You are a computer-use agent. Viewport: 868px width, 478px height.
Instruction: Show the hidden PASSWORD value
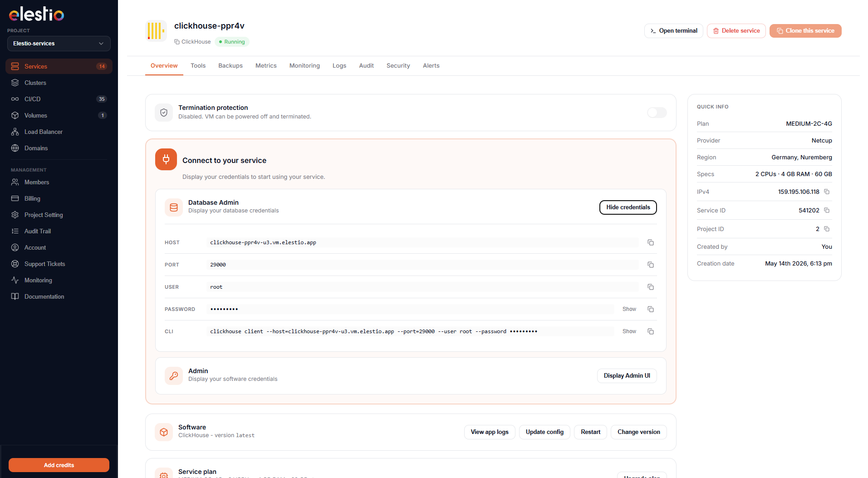point(629,309)
